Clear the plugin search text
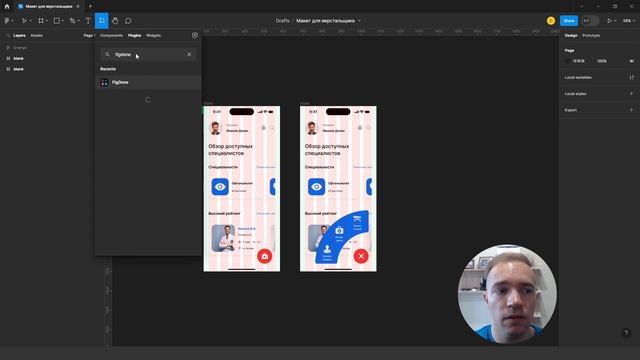Screen dimensions: 640x360 pos(189,54)
